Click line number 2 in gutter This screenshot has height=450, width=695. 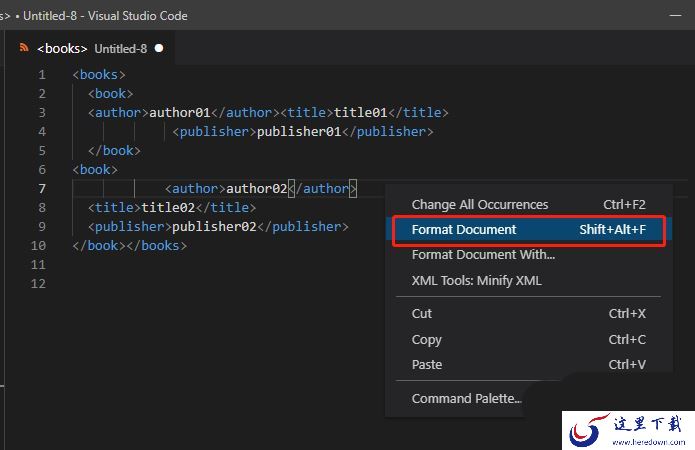coord(42,94)
